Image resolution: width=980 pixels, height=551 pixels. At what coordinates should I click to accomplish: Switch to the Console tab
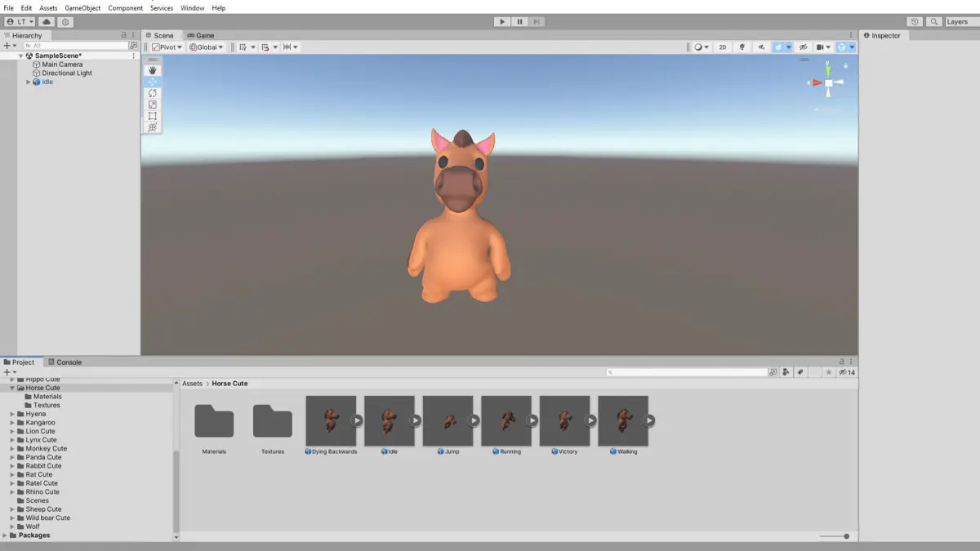[65, 362]
